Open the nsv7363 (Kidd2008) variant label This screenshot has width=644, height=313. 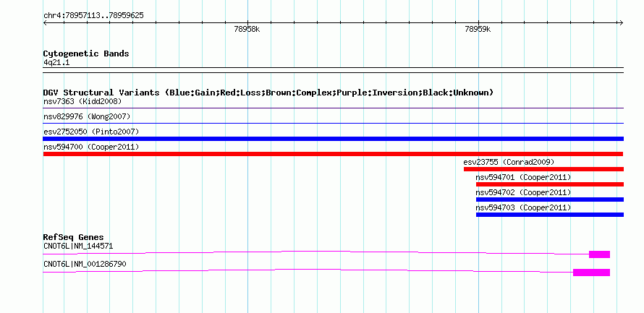point(82,101)
